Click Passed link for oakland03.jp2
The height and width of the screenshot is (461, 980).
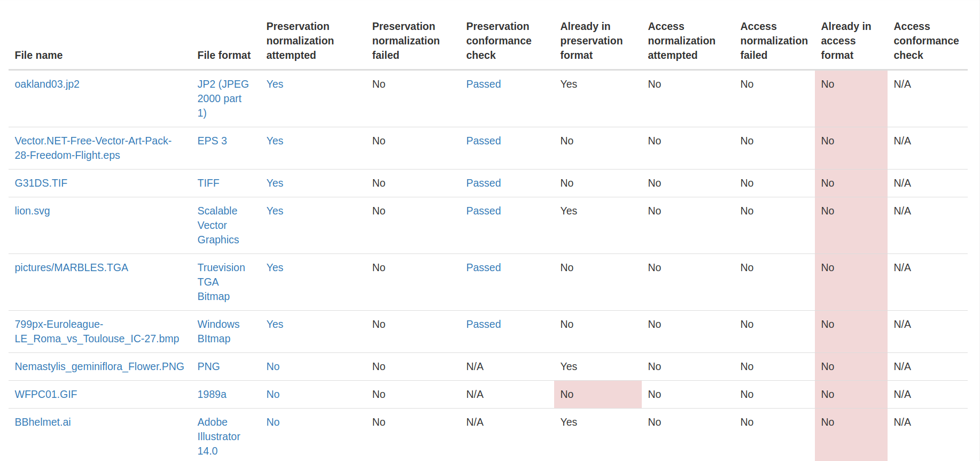[x=483, y=84]
